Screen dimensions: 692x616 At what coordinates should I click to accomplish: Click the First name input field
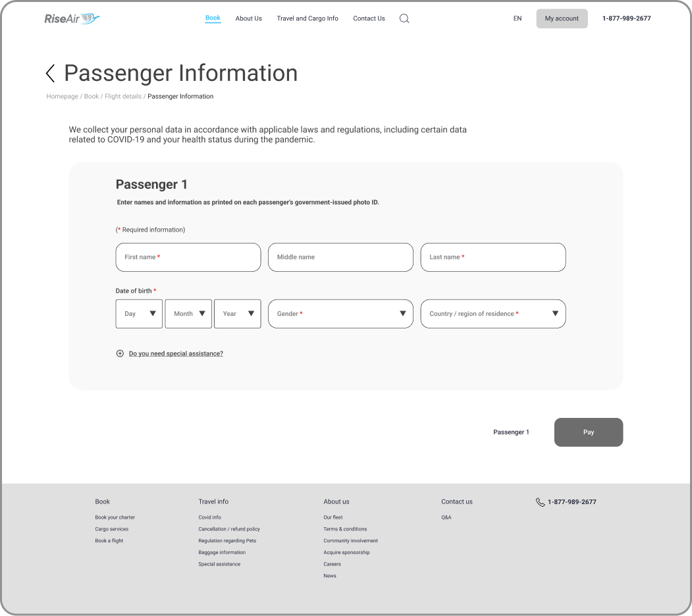[x=188, y=257]
